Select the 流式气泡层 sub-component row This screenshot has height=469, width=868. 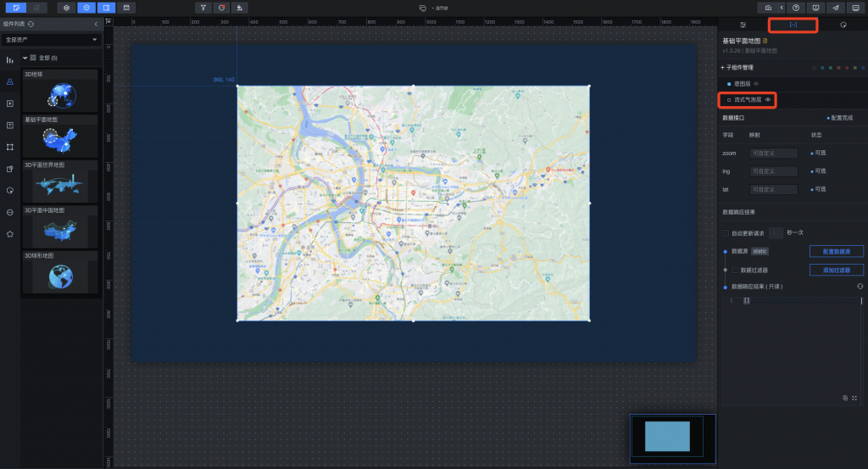pos(793,100)
